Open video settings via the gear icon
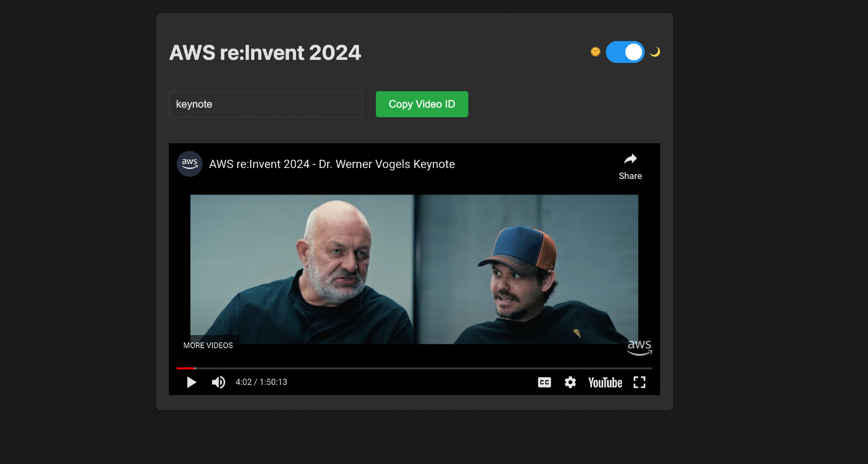 tap(570, 382)
